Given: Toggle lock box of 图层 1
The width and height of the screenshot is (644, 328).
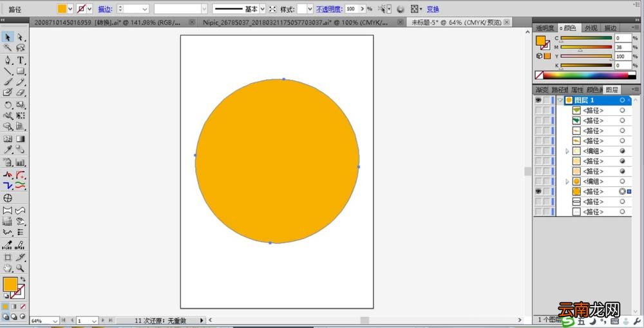Looking at the screenshot, I should (x=547, y=100).
